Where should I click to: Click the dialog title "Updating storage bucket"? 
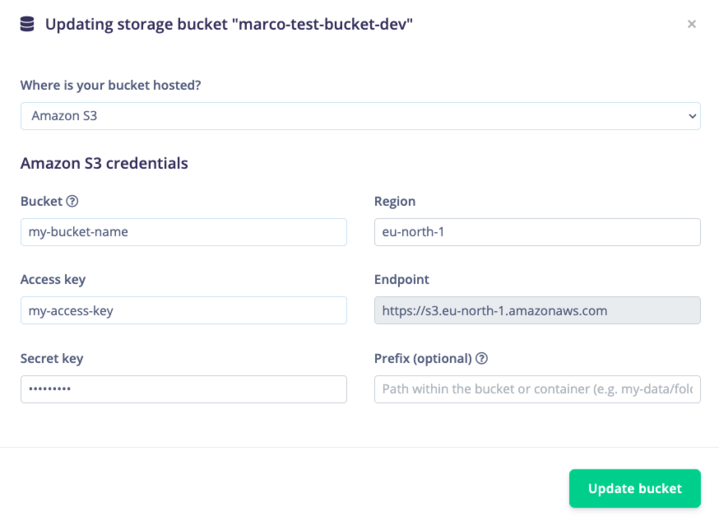(229, 24)
